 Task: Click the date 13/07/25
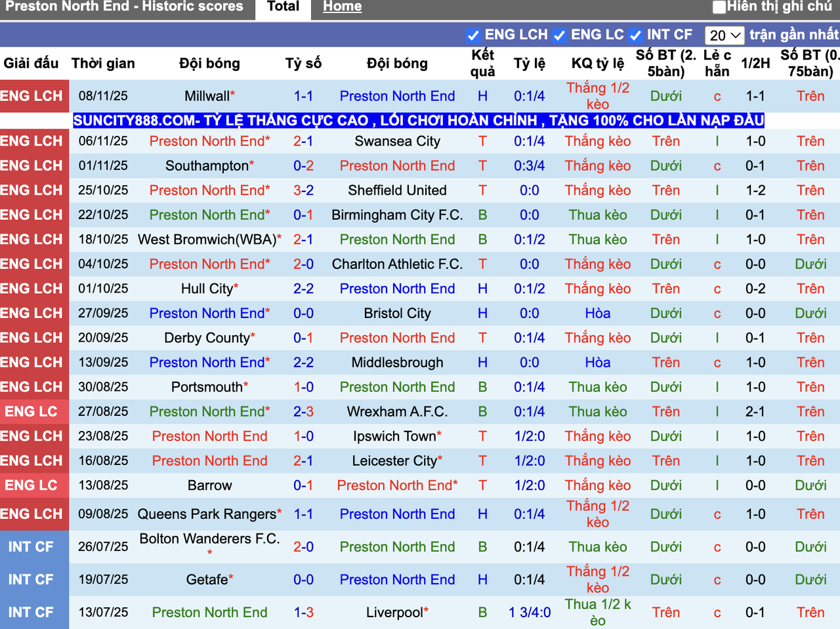pyautogui.click(x=103, y=613)
